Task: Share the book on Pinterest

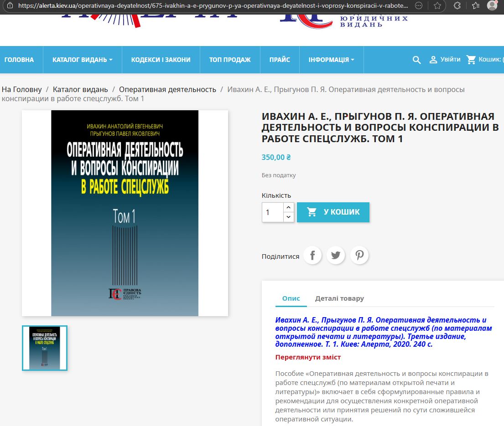Action: coord(359,256)
